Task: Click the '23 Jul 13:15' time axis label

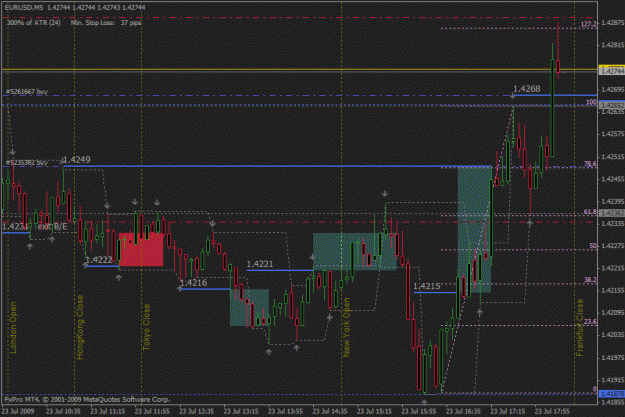Action: [x=241, y=411]
